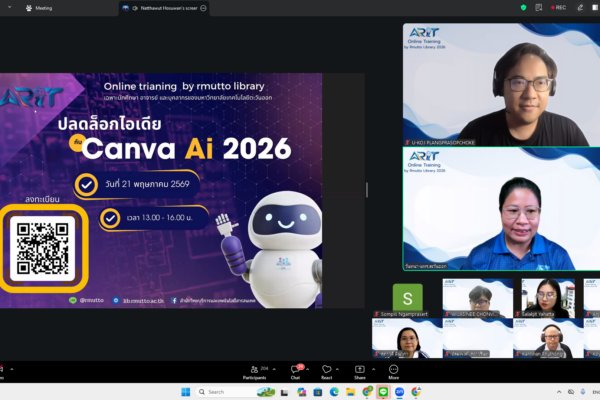Click the React heart icon
Image resolution: width=600 pixels, height=400 pixels.
point(326,369)
